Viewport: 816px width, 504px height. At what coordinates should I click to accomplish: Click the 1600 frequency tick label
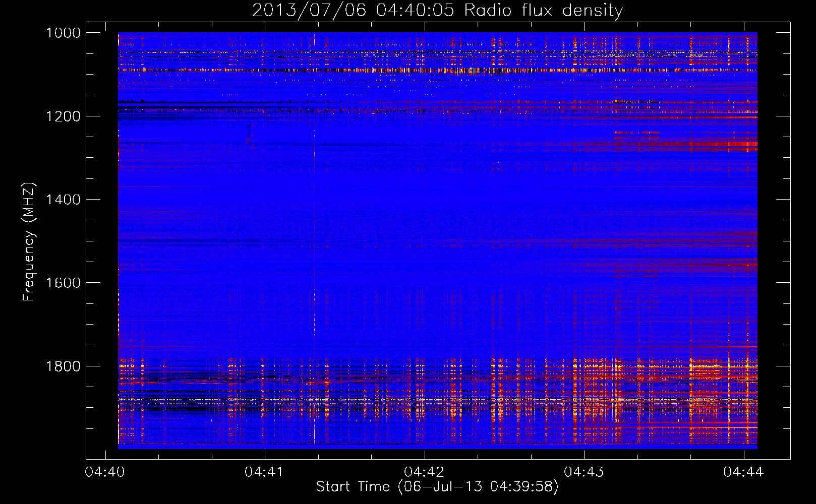(x=63, y=283)
